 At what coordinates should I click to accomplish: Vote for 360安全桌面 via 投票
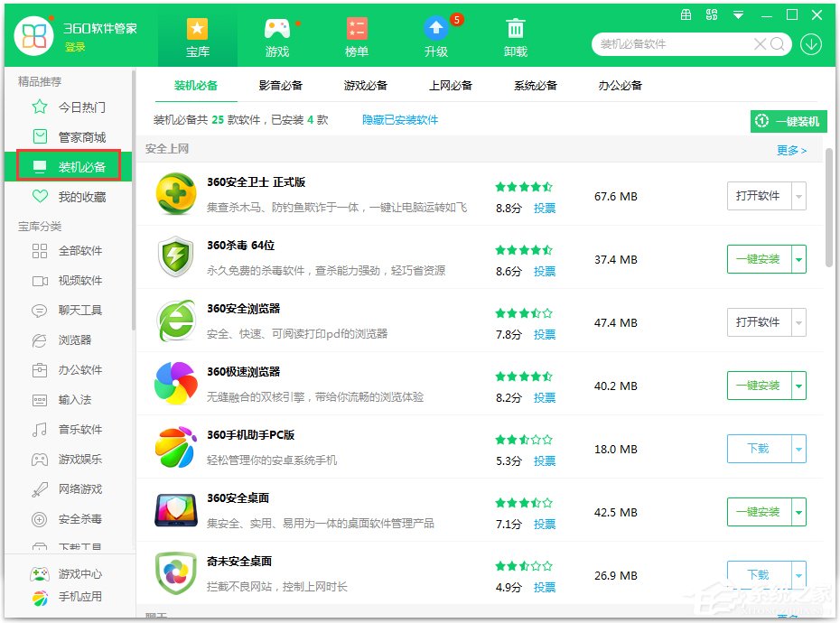545,525
